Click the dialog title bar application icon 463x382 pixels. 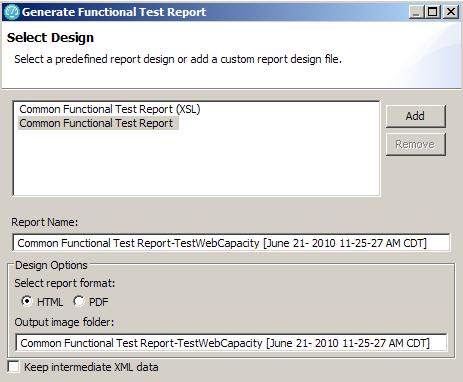tap(12, 12)
